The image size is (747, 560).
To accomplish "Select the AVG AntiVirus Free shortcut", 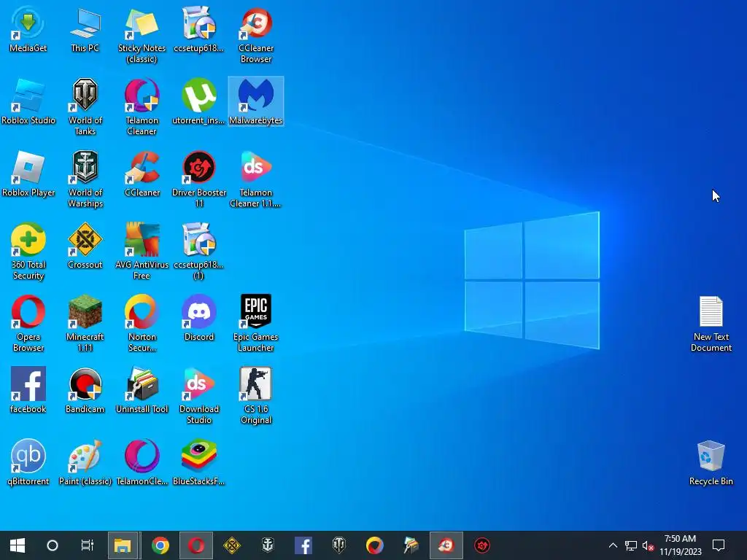I will click(x=142, y=252).
